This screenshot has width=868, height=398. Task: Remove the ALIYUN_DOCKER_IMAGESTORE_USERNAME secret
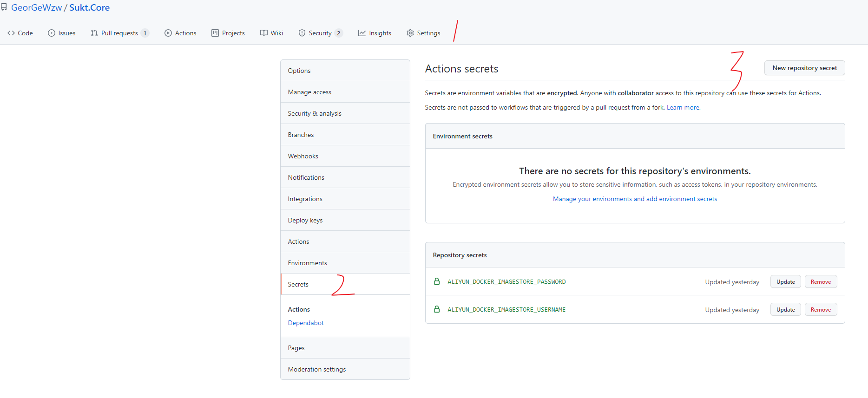[x=821, y=309]
